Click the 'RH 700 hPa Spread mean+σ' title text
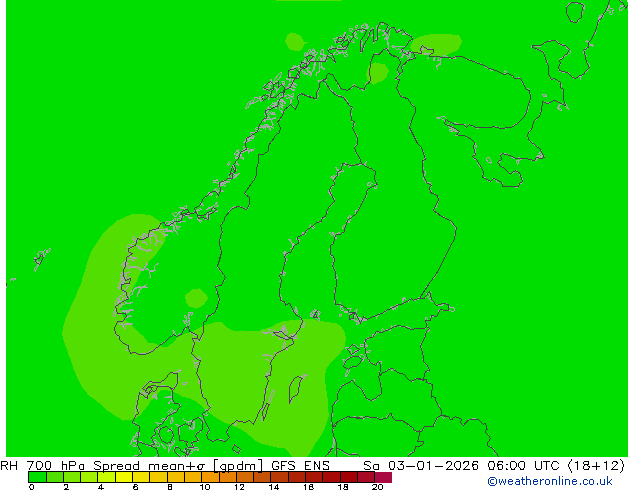Image resolution: width=634 pixels, height=490 pixels. pos(104,465)
